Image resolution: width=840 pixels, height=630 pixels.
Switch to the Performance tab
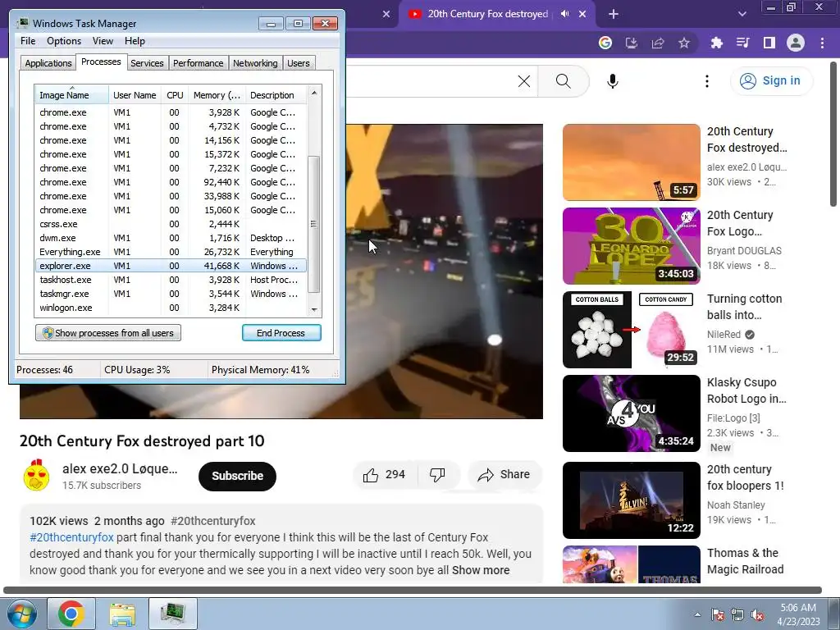click(198, 63)
